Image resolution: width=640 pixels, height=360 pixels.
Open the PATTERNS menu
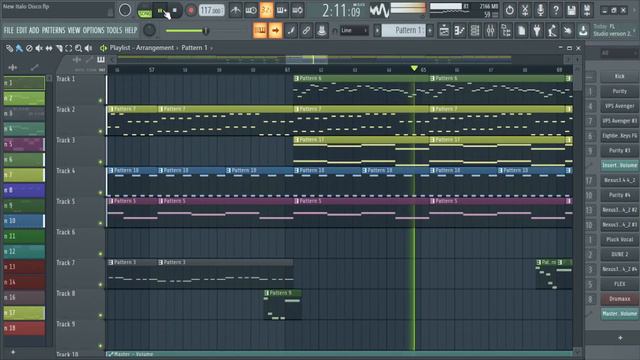[53, 31]
